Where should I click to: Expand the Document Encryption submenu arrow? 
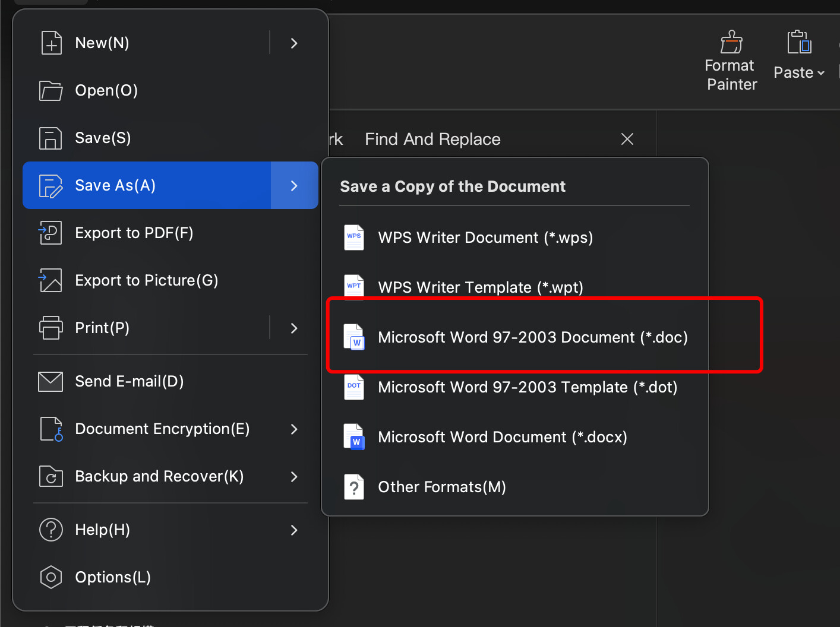(294, 429)
